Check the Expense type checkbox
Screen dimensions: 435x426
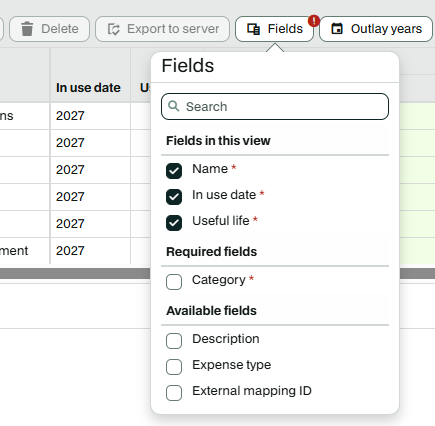point(174,367)
